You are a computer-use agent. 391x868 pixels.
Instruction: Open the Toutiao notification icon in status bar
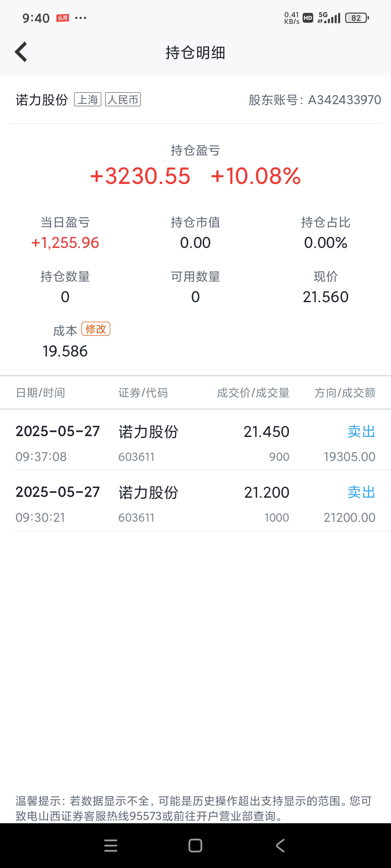pos(63,18)
